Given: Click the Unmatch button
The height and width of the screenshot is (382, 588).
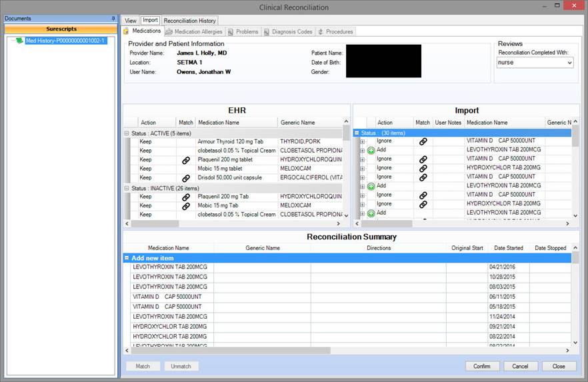Looking at the screenshot, I should click(181, 366).
